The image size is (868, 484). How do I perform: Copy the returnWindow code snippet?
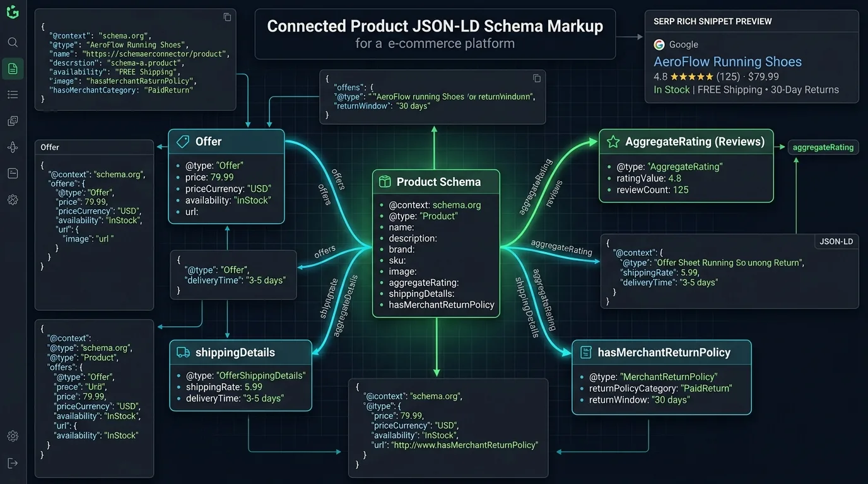537,79
